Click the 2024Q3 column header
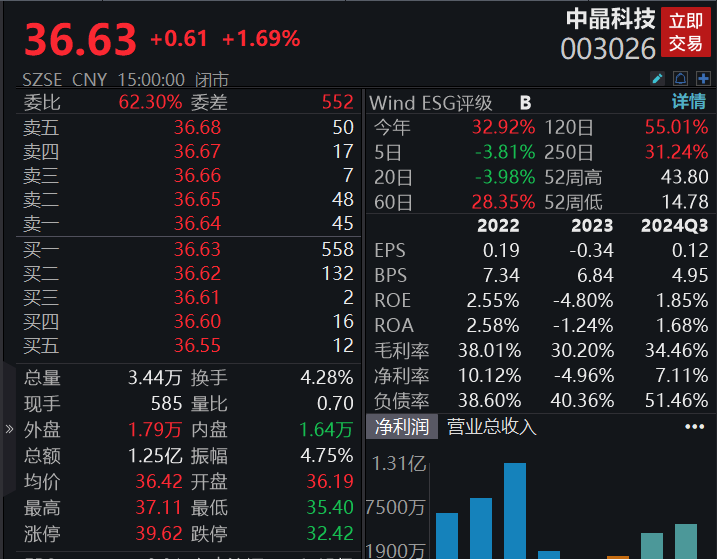The image size is (717, 559). tap(674, 225)
